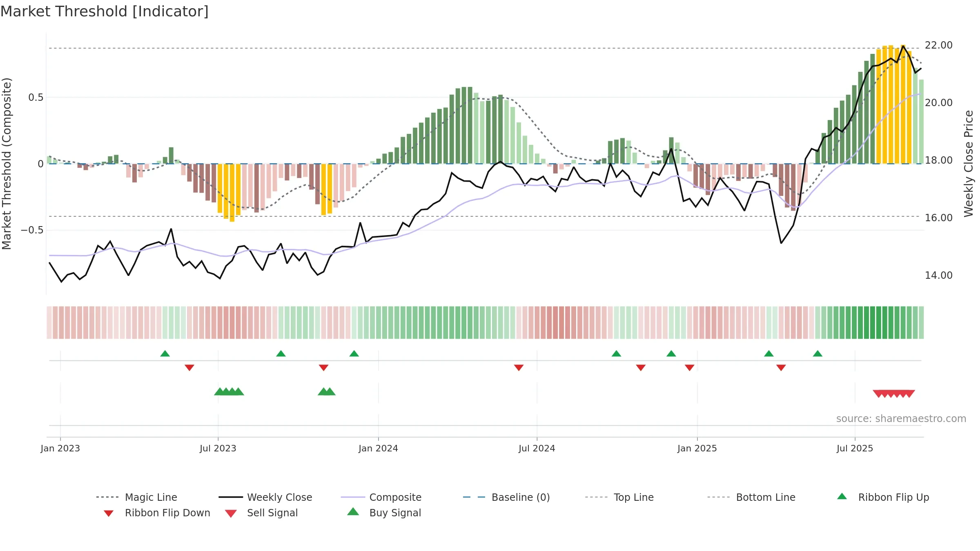Click the 20.00 price axis label
This screenshot has height=551, width=980.
pos(939,103)
